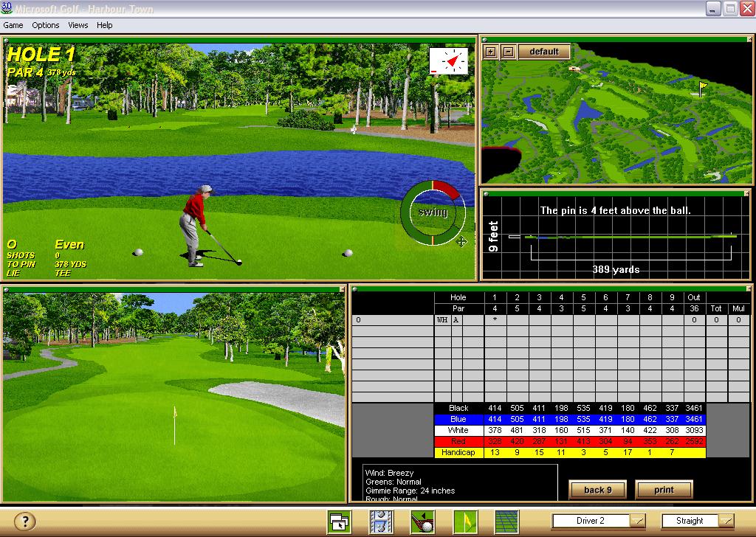Click the crosshair move handle beside swing meter
756x537 pixels.
coord(461,241)
